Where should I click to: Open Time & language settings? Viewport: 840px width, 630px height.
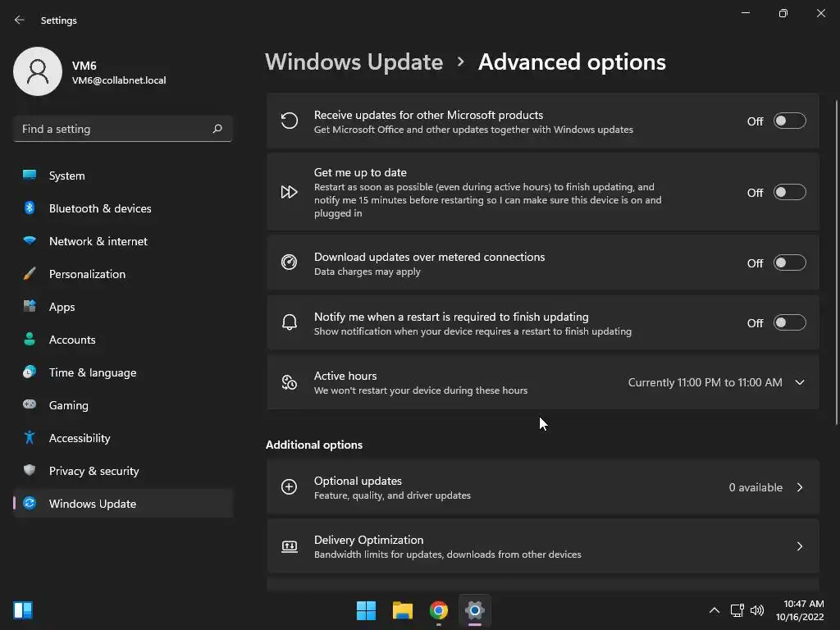[123, 372]
